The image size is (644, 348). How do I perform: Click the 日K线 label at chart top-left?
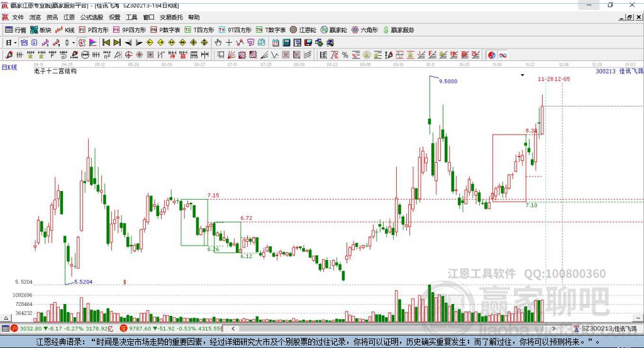(x=9, y=67)
